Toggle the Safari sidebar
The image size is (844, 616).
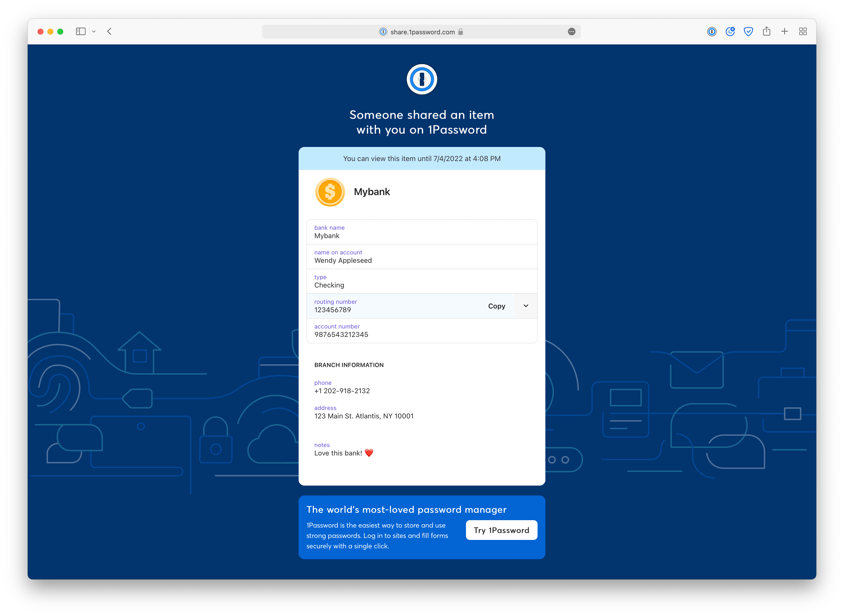[80, 31]
